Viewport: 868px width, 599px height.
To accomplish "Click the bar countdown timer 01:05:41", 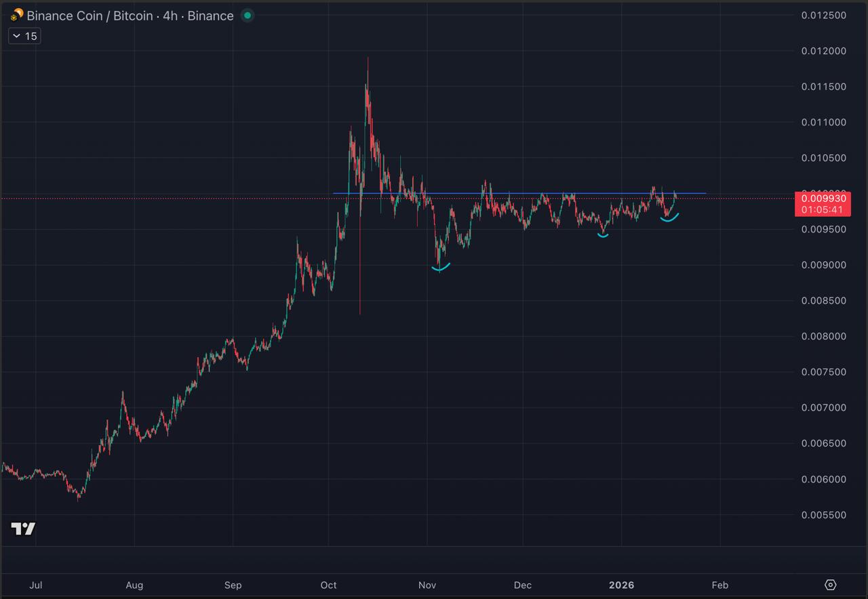I will pos(822,209).
